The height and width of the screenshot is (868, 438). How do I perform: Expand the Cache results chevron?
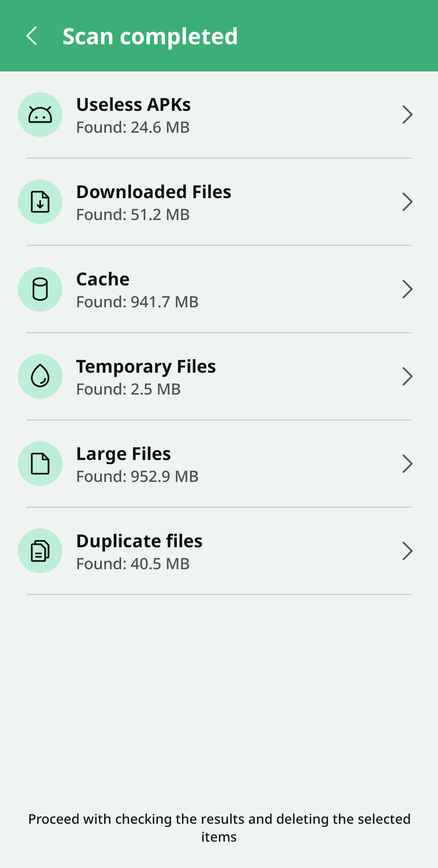click(x=407, y=289)
